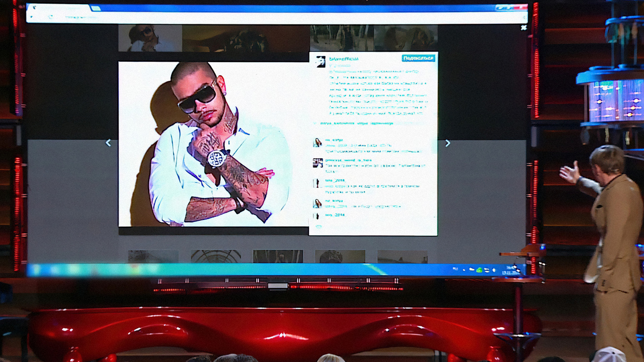This screenshot has height=362, width=644.
Task: Click the large tattooed man photo
Action: (213, 144)
